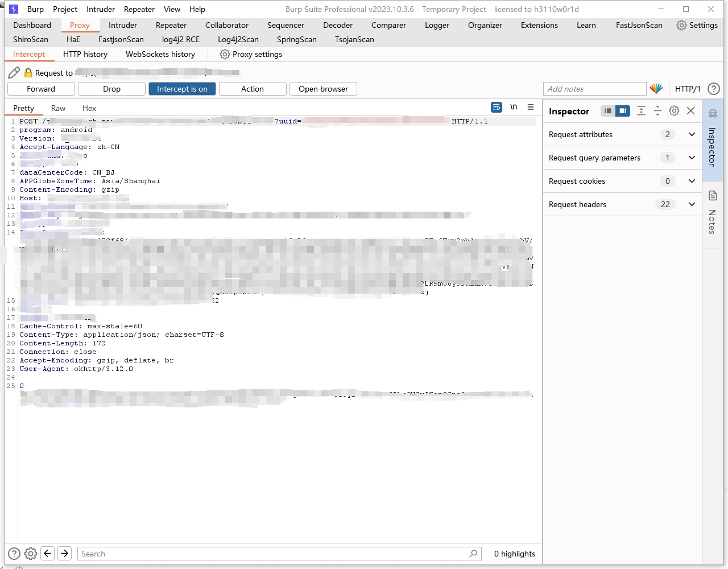Switch to the Dashboard tab
Screen dimensions: 728x569
32,25
